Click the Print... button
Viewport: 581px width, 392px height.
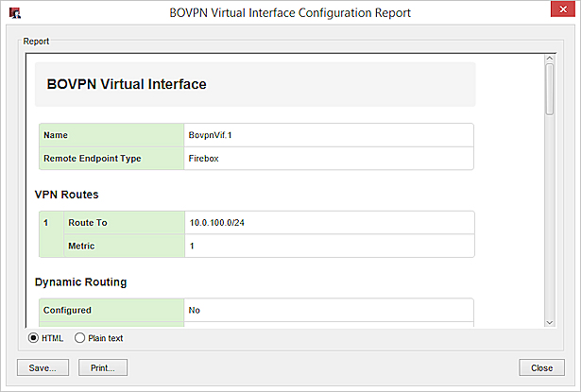pyautogui.click(x=103, y=367)
